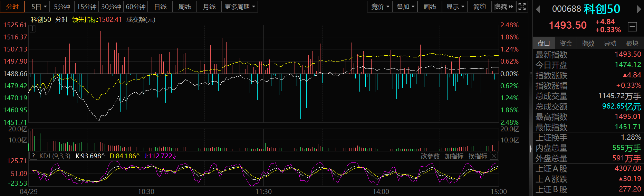Toggle the 画线 drawing tool mode

[x=430, y=7]
